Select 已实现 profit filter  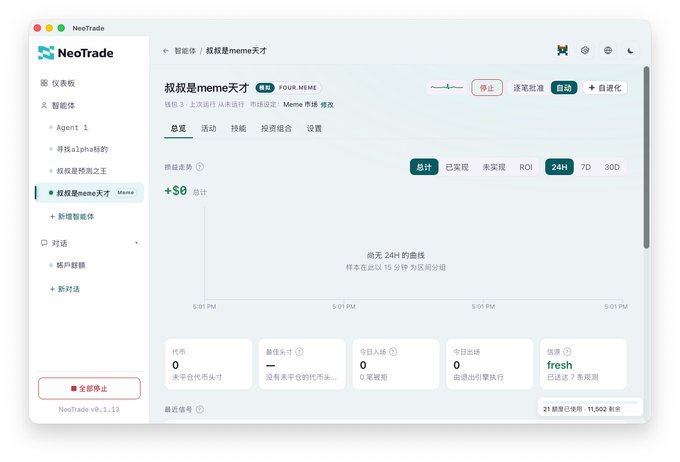tap(457, 167)
